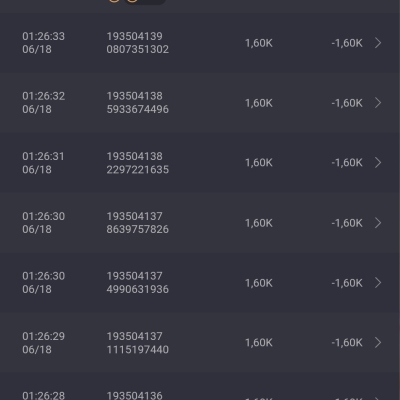
Task: Open the arrow beside order ending 8639757826
Action: [x=378, y=223]
